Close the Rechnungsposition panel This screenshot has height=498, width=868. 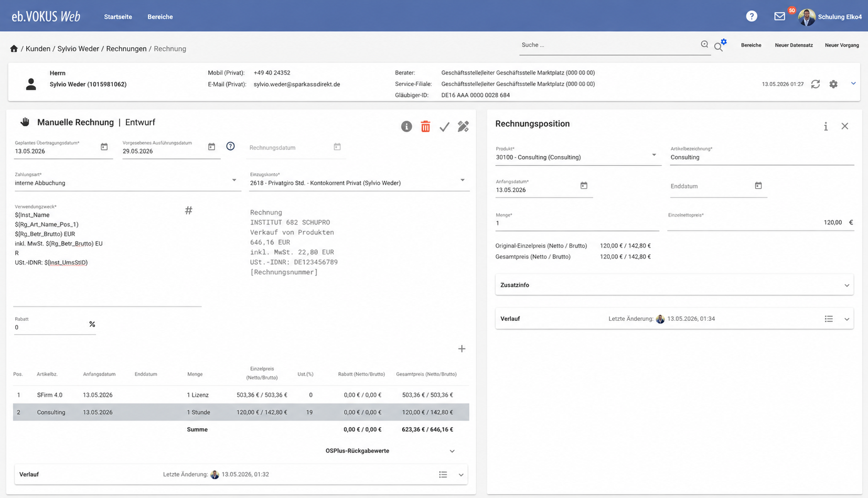[845, 126]
